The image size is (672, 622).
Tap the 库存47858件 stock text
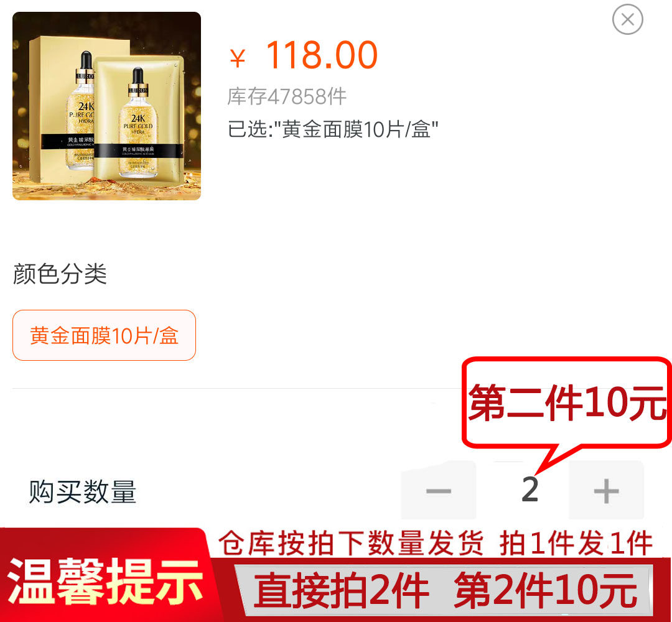pyautogui.click(x=287, y=96)
